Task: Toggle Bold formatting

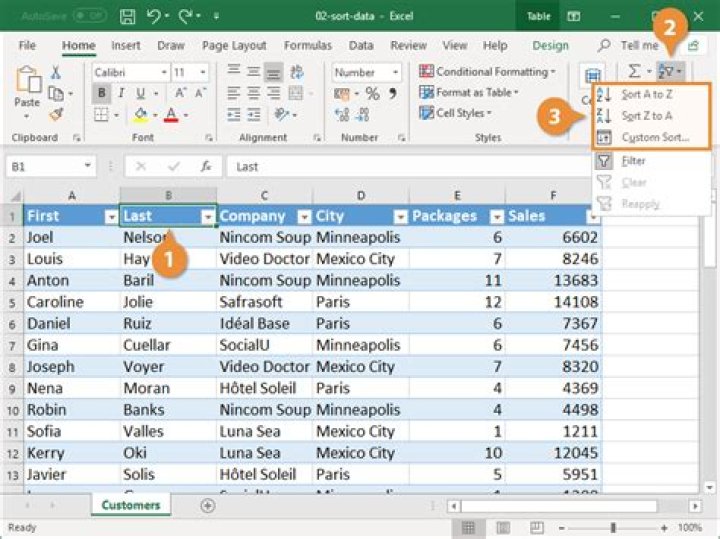Action: [x=101, y=94]
